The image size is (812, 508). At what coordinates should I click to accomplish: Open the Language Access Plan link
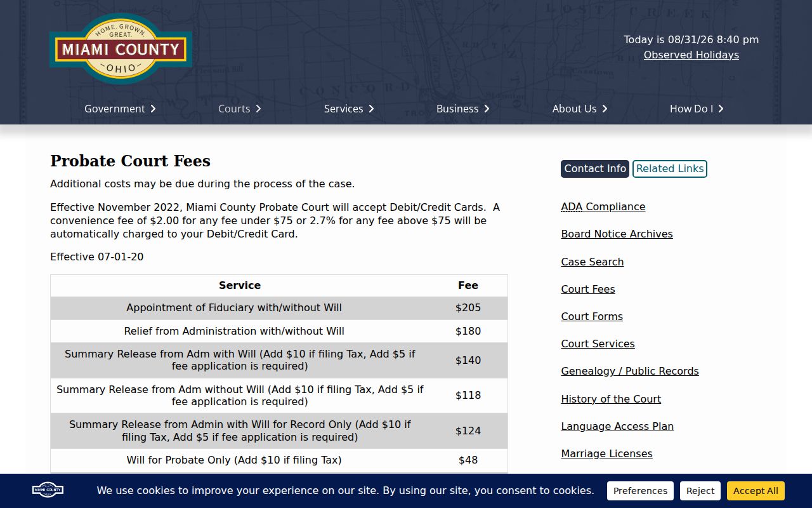click(617, 426)
